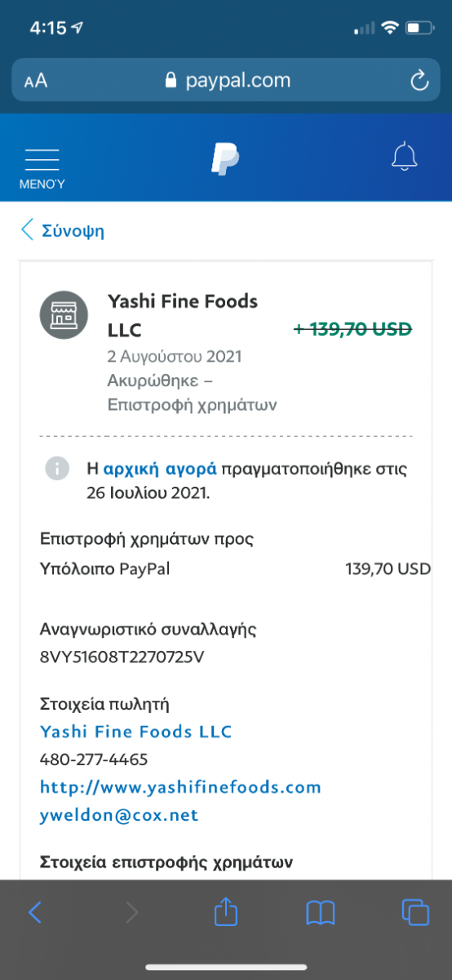This screenshot has width=452, height=980.
Task: Tap the reload page icon in address bar
Action: [x=419, y=80]
